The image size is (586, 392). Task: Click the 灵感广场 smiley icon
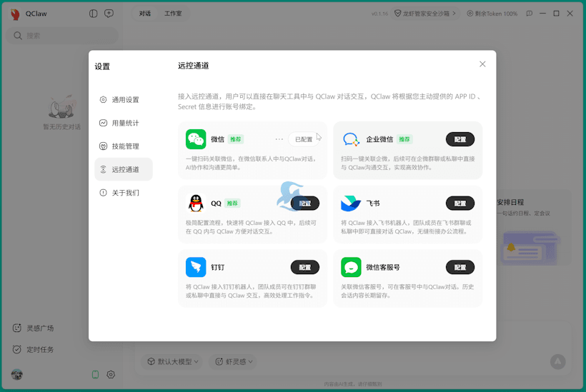(x=17, y=328)
